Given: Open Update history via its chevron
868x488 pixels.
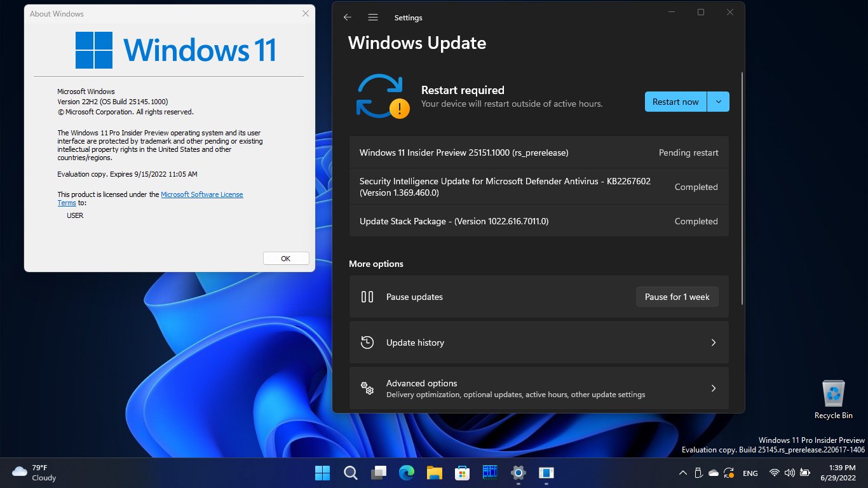Looking at the screenshot, I should coord(713,342).
